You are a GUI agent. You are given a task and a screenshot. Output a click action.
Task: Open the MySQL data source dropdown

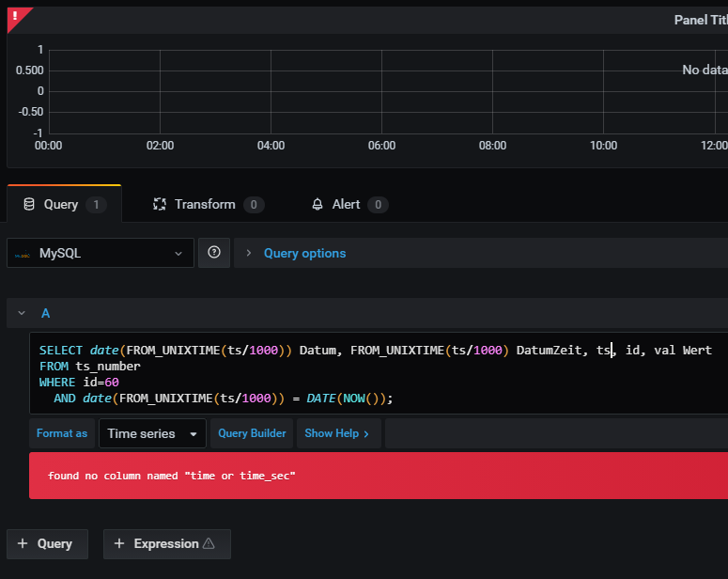101,253
